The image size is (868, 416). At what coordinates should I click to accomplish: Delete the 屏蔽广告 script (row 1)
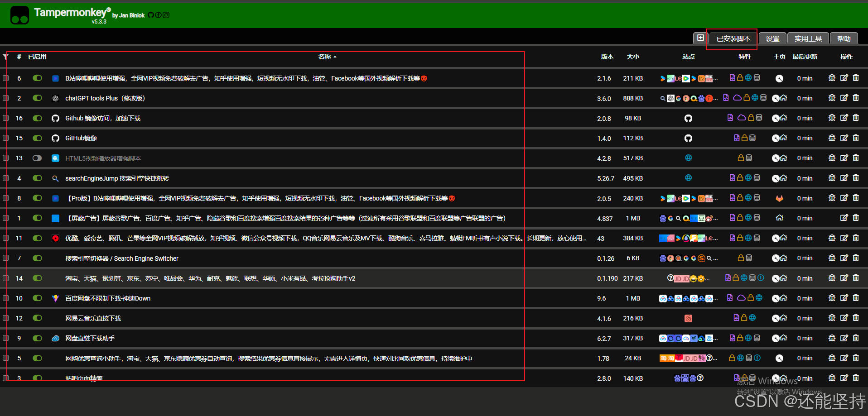click(856, 218)
